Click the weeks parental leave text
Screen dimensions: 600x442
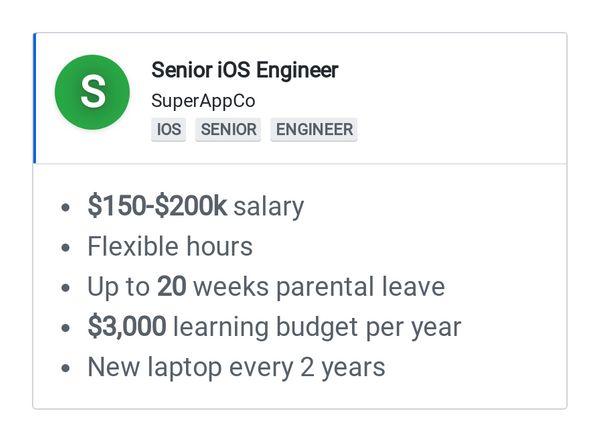pyautogui.click(x=319, y=287)
